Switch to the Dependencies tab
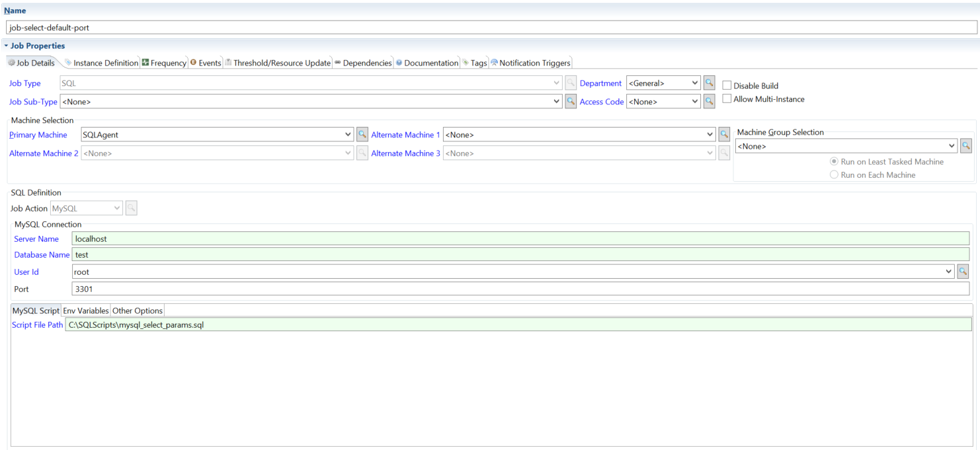The image size is (980, 450). coord(363,63)
